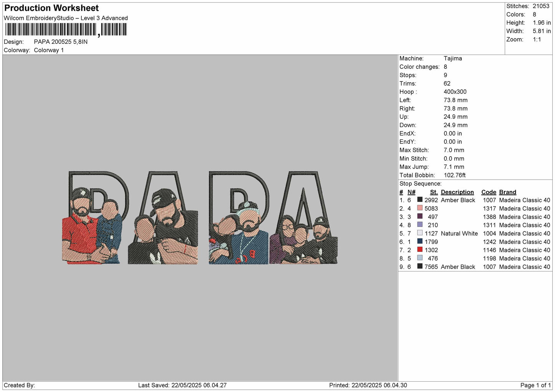Select the last Amber Black swatch, stop 9
Viewport: 555px width, 392px height.
pyautogui.click(x=420, y=266)
